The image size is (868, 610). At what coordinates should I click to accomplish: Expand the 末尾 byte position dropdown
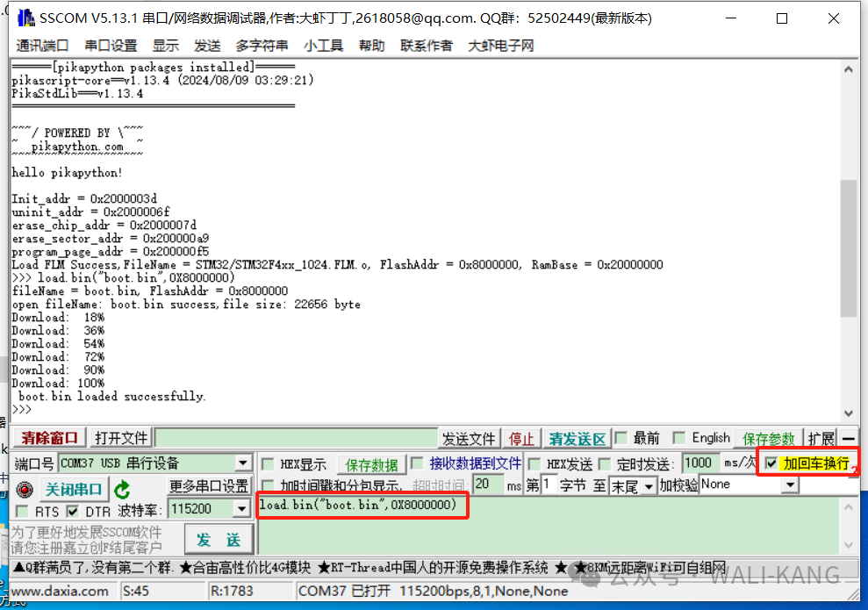point(649,485)
